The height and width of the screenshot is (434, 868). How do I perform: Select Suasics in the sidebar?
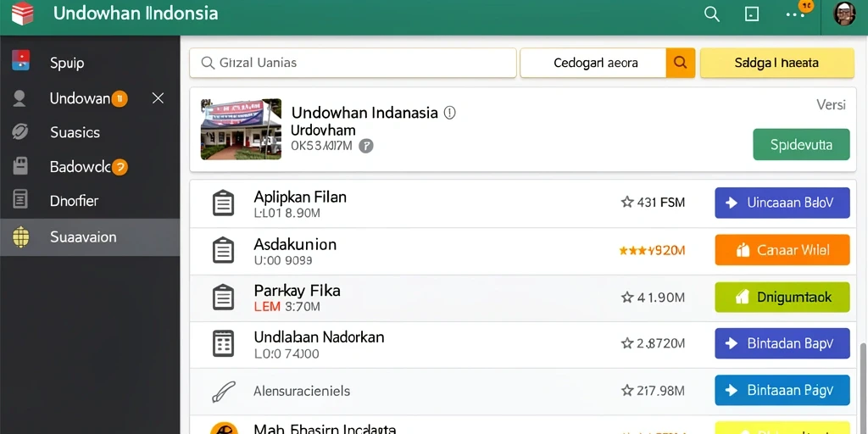90,132
